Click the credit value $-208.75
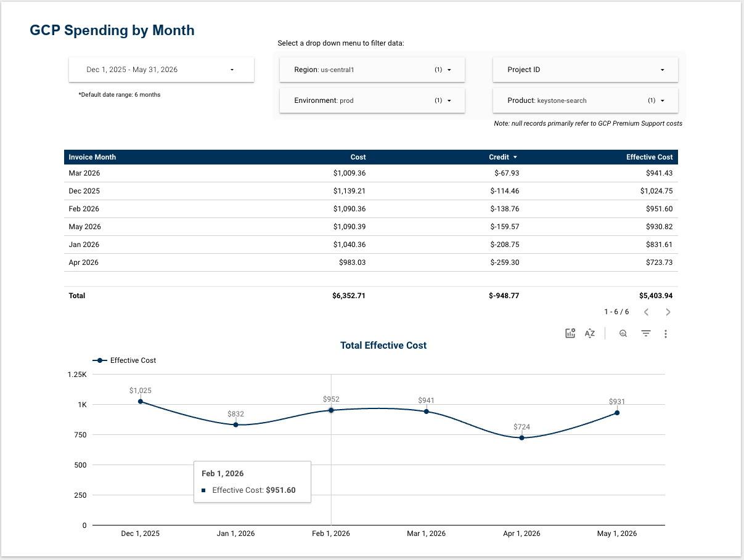Image resolution: width=744 pixels, height=560 pixels. click(505, 245)
